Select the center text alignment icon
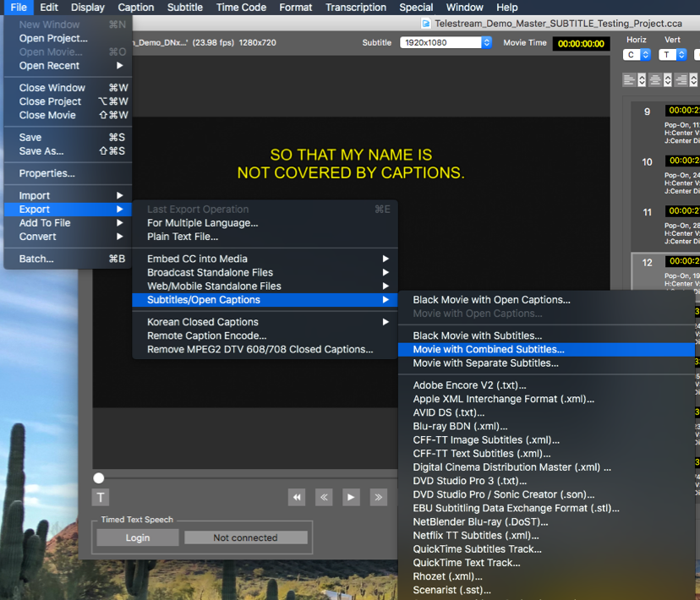Viewport: 700px width, 600px height. [654, 79]
